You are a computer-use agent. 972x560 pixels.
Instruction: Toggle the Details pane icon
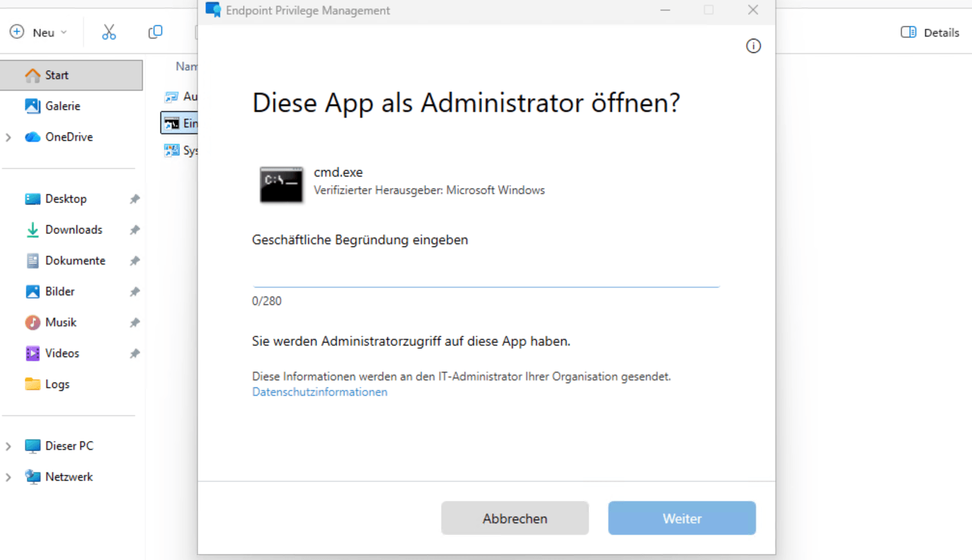tap(910, 32)
